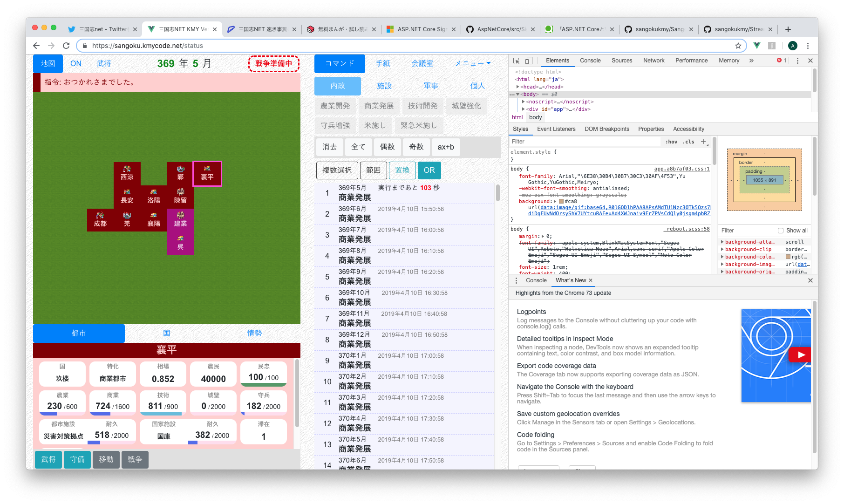Viewport: 844px width, 504px height.
Task: Play the Chrome 73 update video thumbnail
Action: pyautogui.click(x=800, y=354)
